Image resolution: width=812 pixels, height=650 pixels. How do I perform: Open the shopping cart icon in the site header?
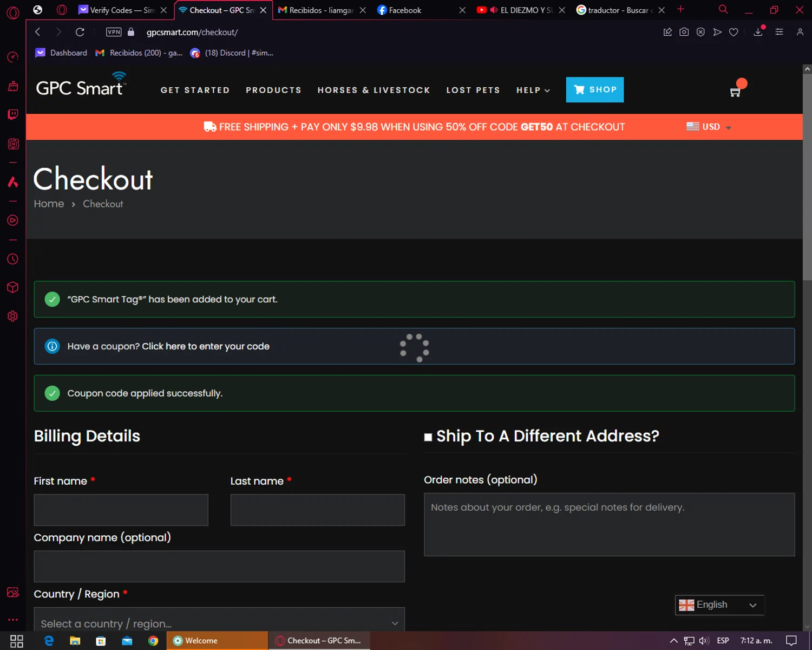coord(735,92)
